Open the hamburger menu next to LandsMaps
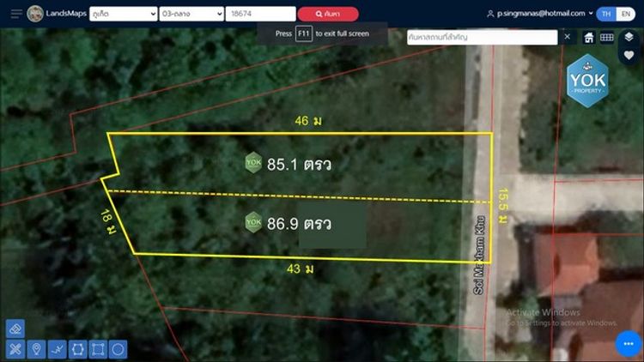The width and height of the screenshot is (644, 362). [16, 14]
